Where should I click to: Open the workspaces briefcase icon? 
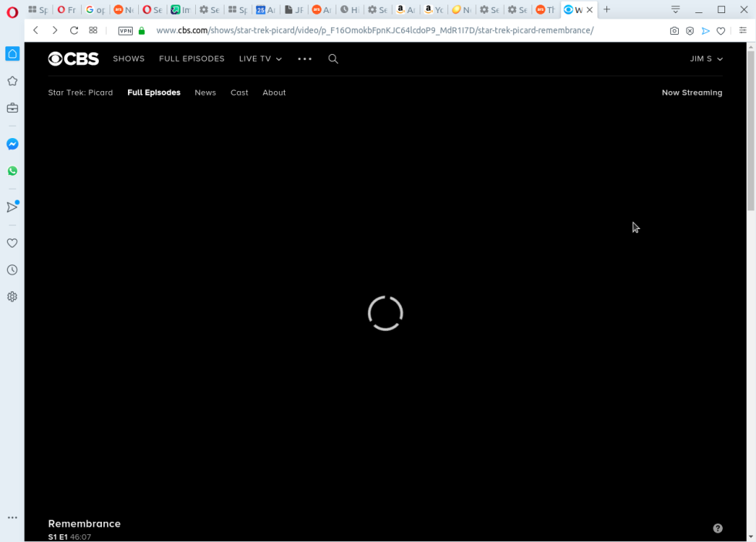click(x=12, y=108)
